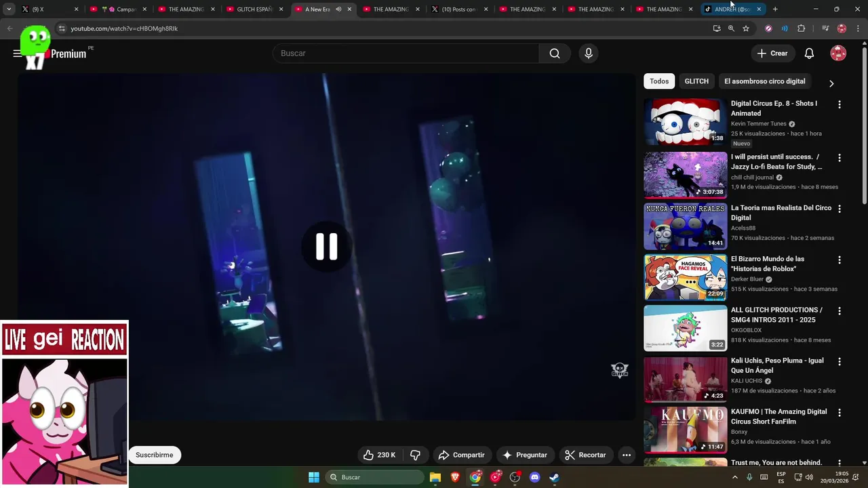
Task: Like the video with thumbs up
Action: (379, 455)
